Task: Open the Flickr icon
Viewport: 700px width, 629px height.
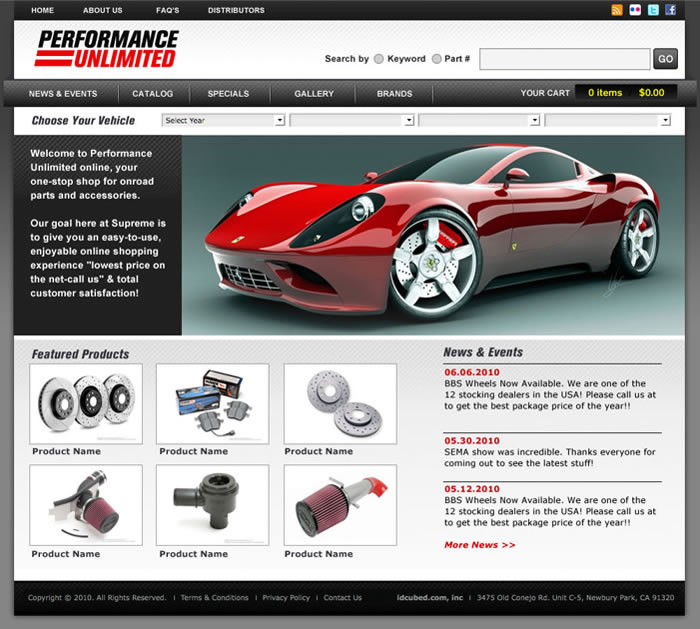Action: (x=635, y=10)
